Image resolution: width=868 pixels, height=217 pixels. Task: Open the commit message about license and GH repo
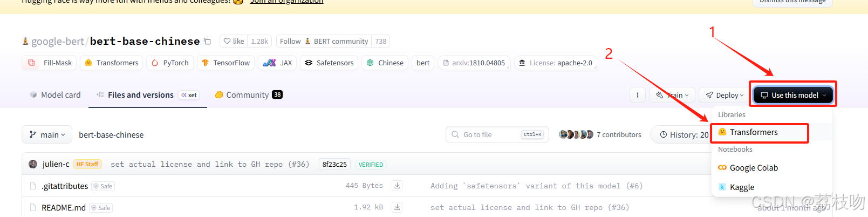point(210,164)
